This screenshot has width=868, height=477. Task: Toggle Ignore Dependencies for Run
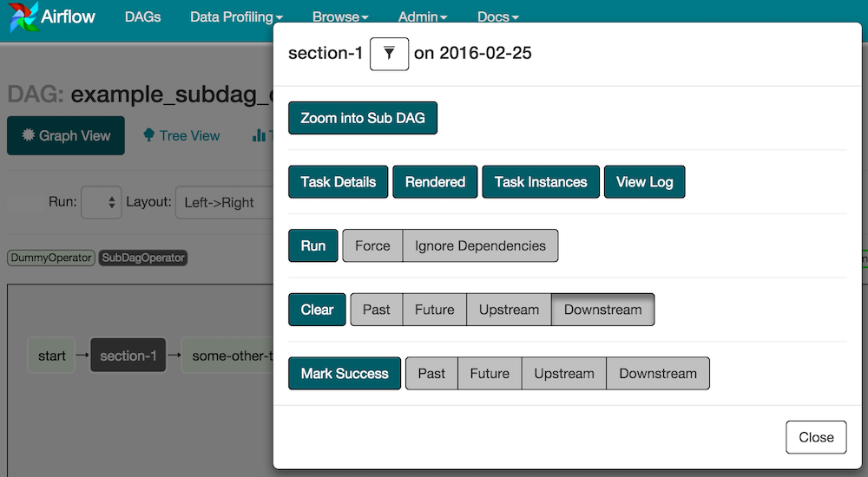[480, 246]
